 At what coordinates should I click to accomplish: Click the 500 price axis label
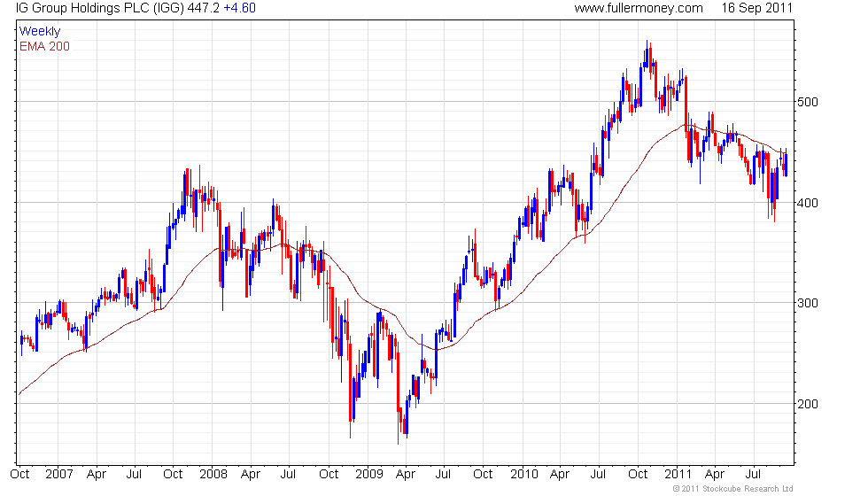click(x=807, y=102)
